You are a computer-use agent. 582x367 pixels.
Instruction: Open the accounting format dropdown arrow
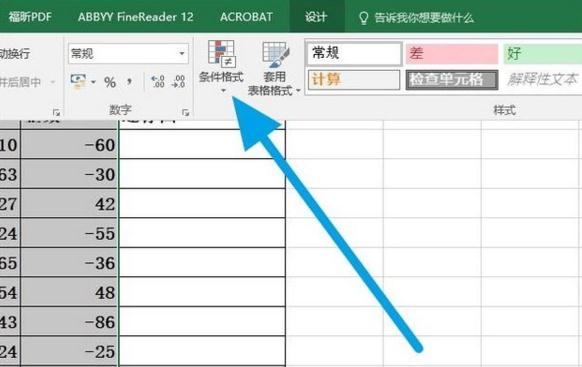(93, 82)
